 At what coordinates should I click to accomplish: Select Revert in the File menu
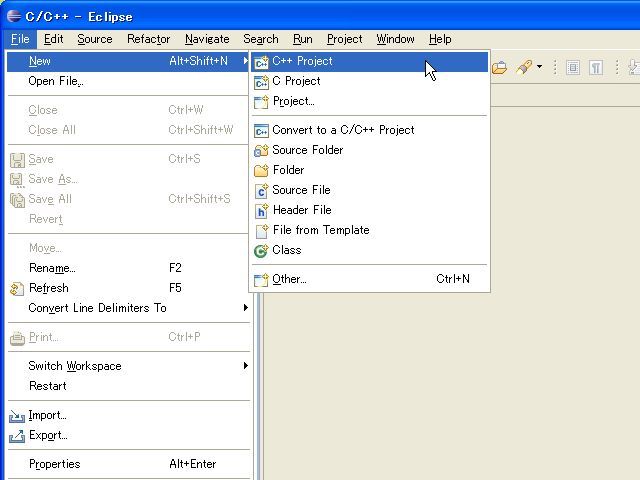tap(129, 219)
